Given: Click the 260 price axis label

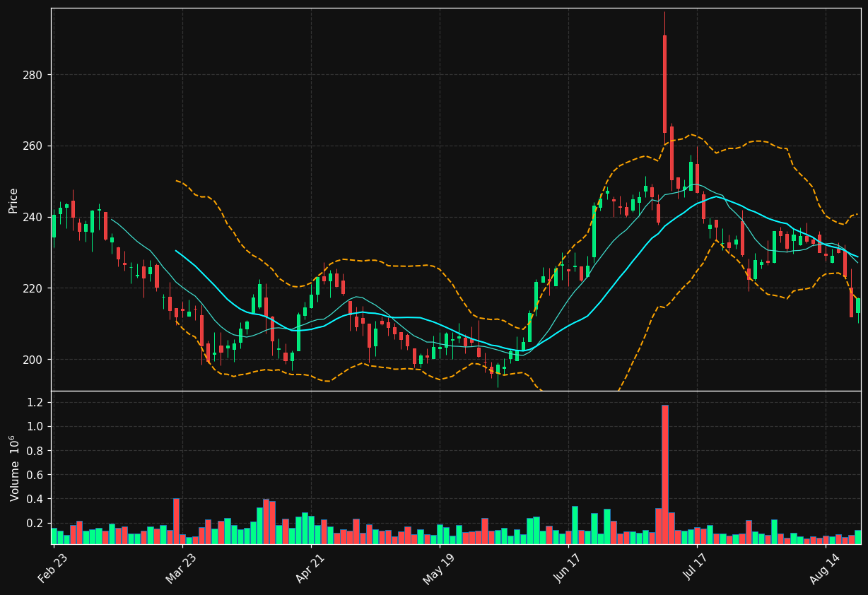Looking at the screenshot, I should click(x=34, y=146).
